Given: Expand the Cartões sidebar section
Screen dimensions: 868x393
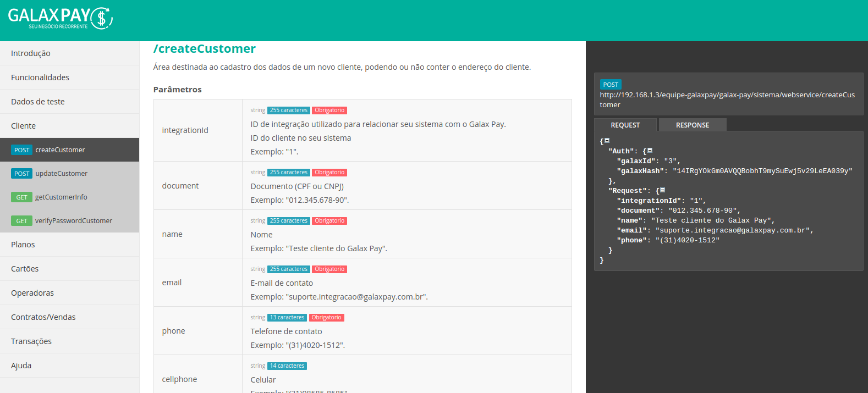Looking at the screenshot, I should coord(69,269).
